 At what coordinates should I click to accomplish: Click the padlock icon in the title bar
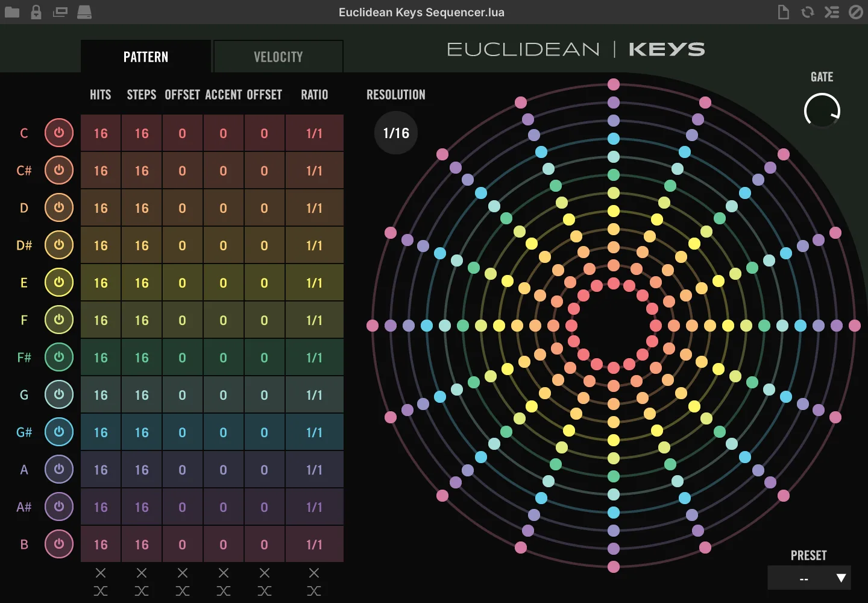pos(36,12)
